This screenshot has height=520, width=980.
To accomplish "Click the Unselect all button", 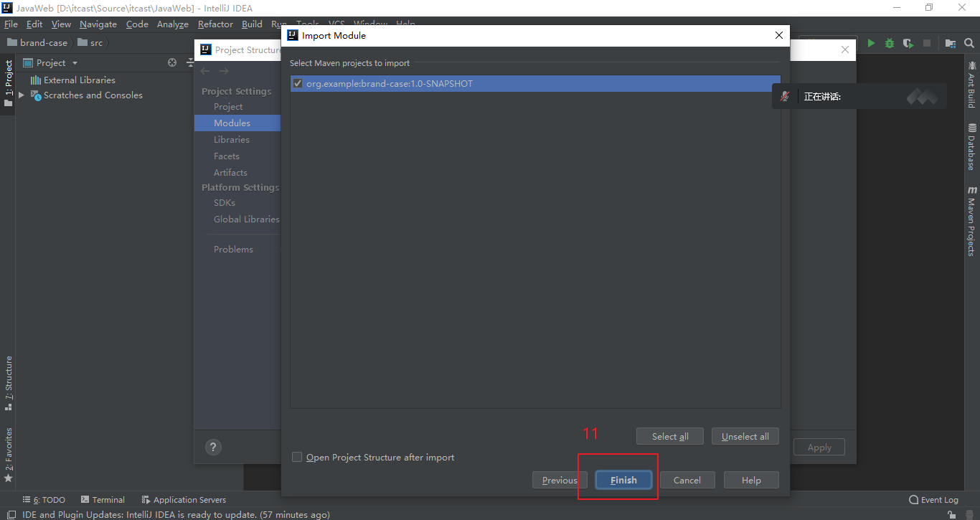I will [745, 436].
